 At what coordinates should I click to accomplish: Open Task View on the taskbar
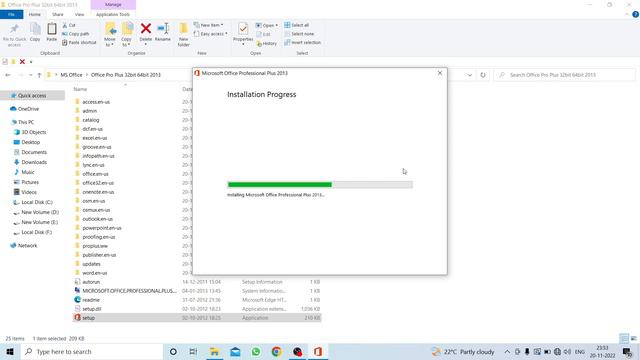pyautogui.click(x=193, y=351)
